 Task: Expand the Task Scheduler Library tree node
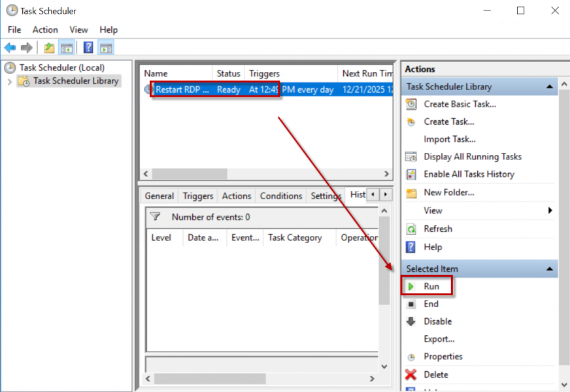[9, 82]
